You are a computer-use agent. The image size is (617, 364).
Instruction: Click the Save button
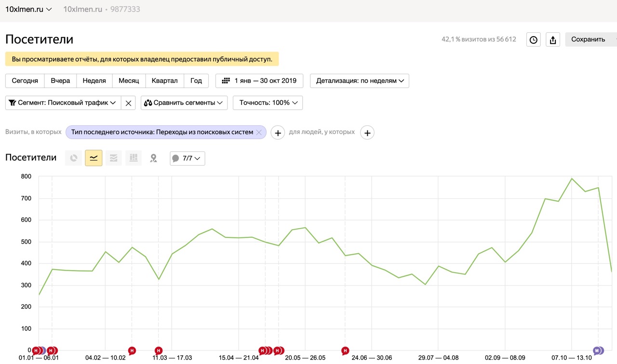tap(588, 40)
